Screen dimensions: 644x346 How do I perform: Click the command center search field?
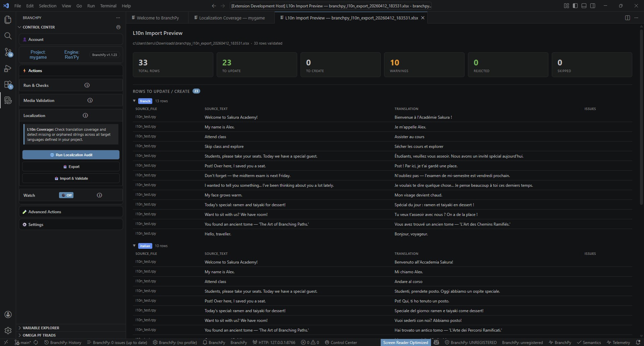[x=331, y=6]
